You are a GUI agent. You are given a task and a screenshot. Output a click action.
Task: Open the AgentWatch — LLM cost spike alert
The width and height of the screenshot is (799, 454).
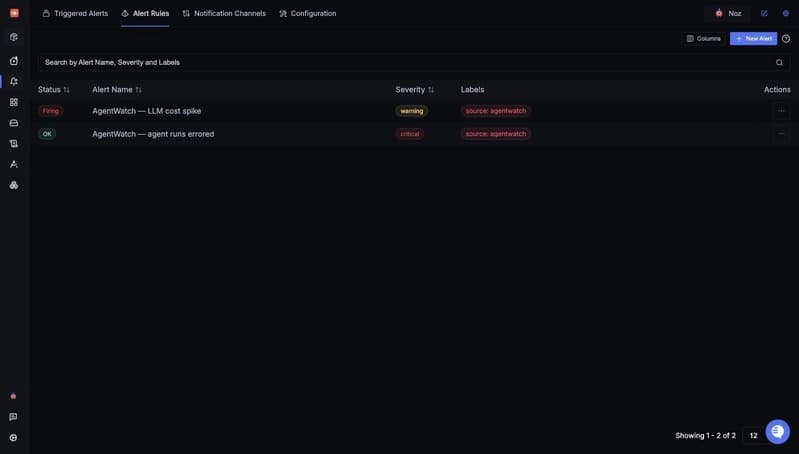tap(147, 111)
